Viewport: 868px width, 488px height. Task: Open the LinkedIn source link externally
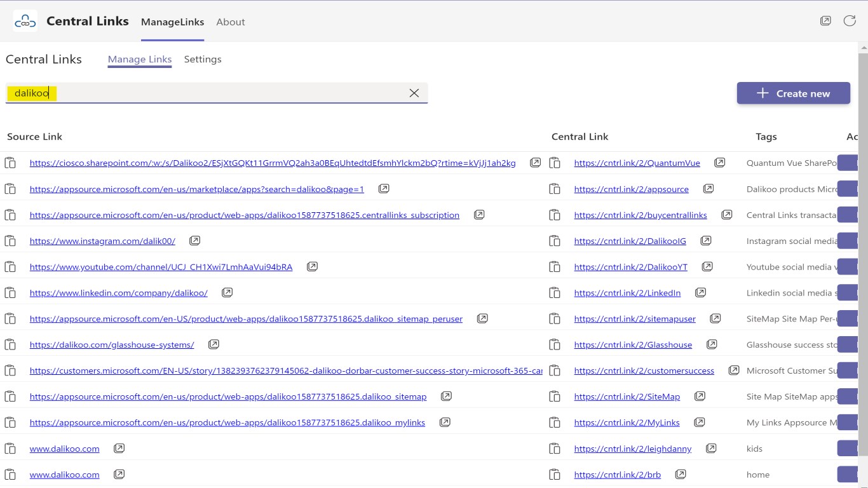[227, 293]
